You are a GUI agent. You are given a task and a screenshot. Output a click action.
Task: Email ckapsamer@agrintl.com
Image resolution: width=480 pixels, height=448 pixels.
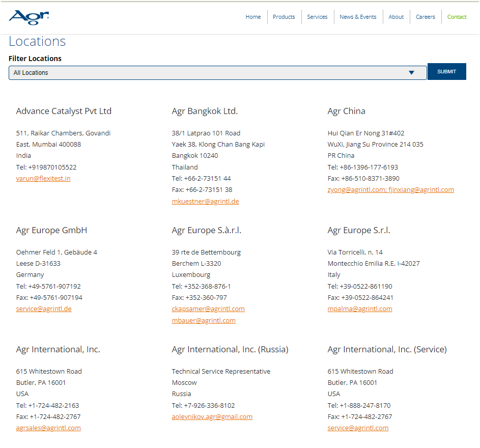(208, 309)
